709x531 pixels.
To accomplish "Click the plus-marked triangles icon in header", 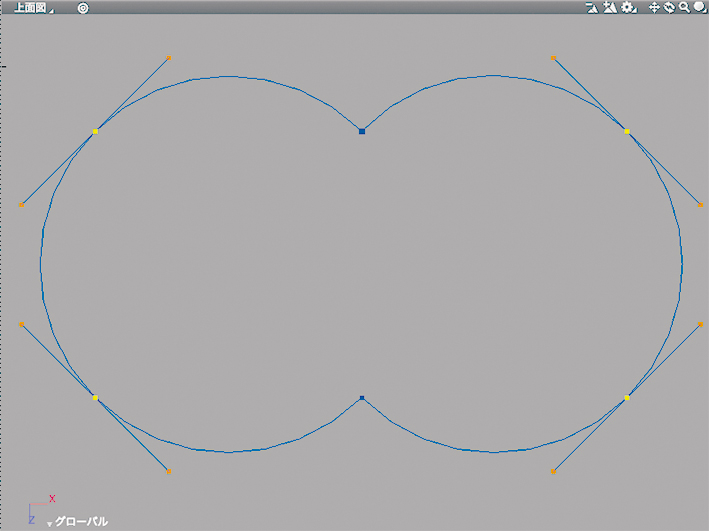I will point(610,8).
